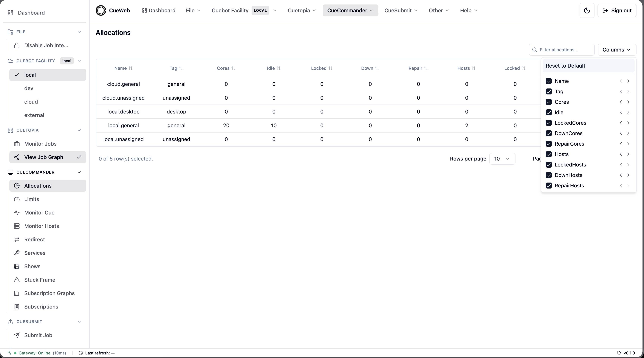Click the Subscriptions receipt icon
Image resolution: width=644 pixels, height=358 pixels.
17,307
